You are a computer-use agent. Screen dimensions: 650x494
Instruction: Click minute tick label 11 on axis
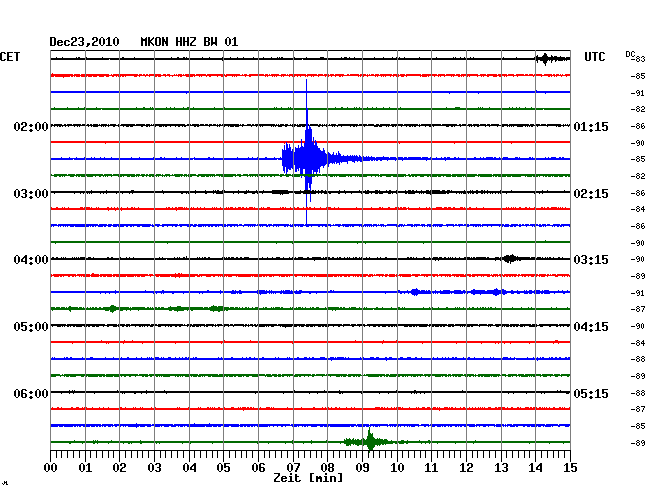[x=432, y=468]
